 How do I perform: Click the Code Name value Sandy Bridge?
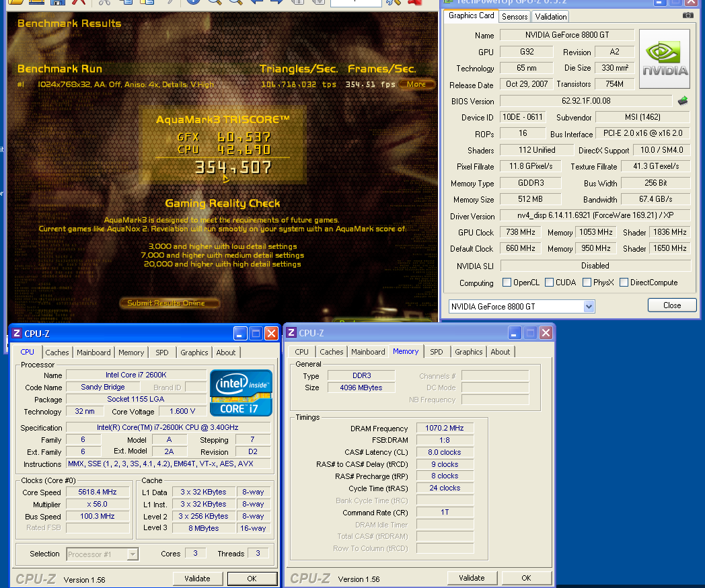coord(103,387)
